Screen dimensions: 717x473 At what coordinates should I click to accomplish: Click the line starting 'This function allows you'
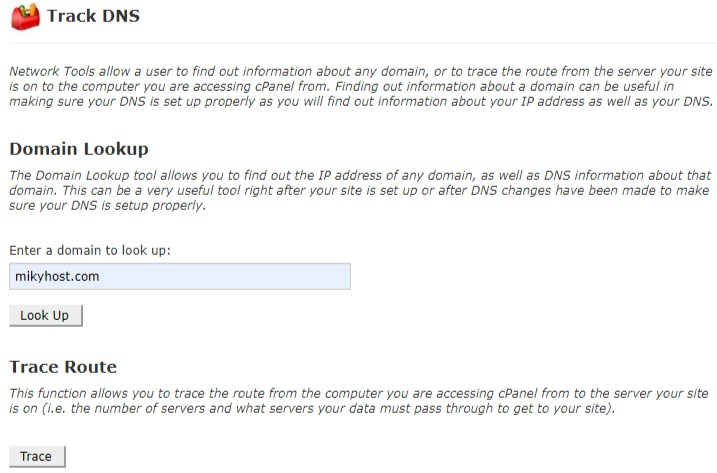358,393
